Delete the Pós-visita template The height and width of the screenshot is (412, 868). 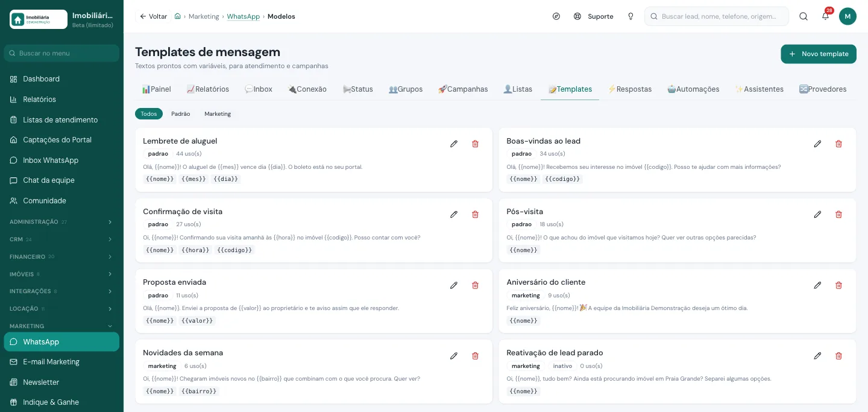point(838,214)
